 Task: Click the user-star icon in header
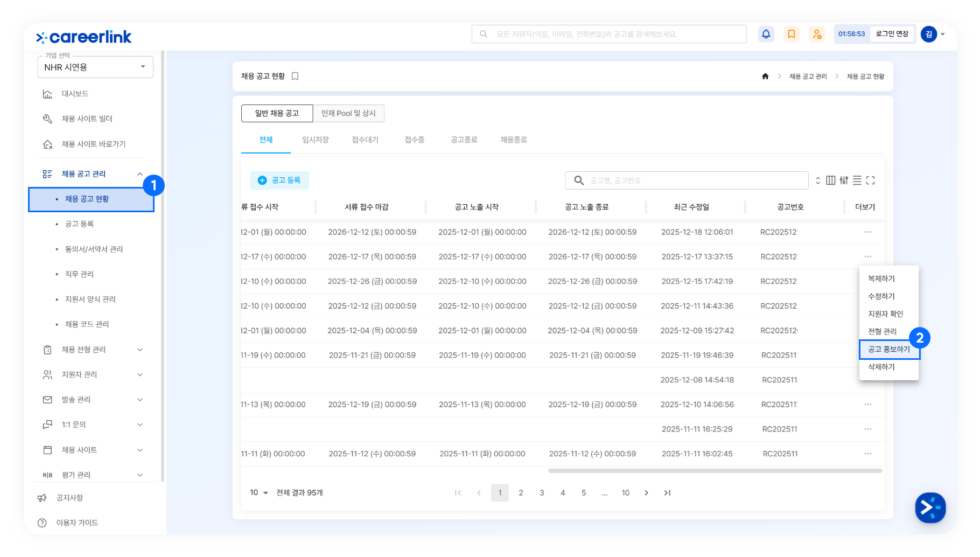[x=817, y=34]
